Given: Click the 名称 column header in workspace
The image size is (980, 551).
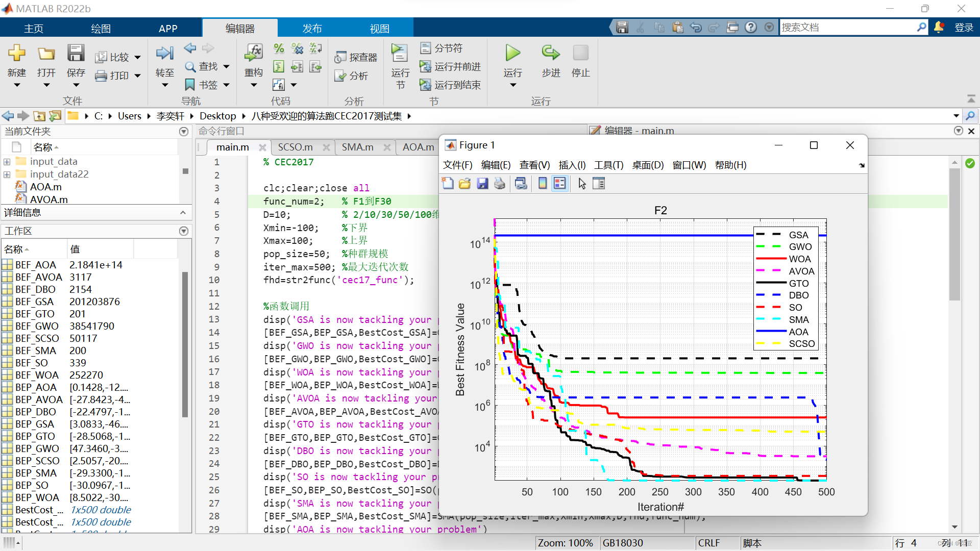Looking at the screenshot, I should pyautogui.click(x=34, y=249).
